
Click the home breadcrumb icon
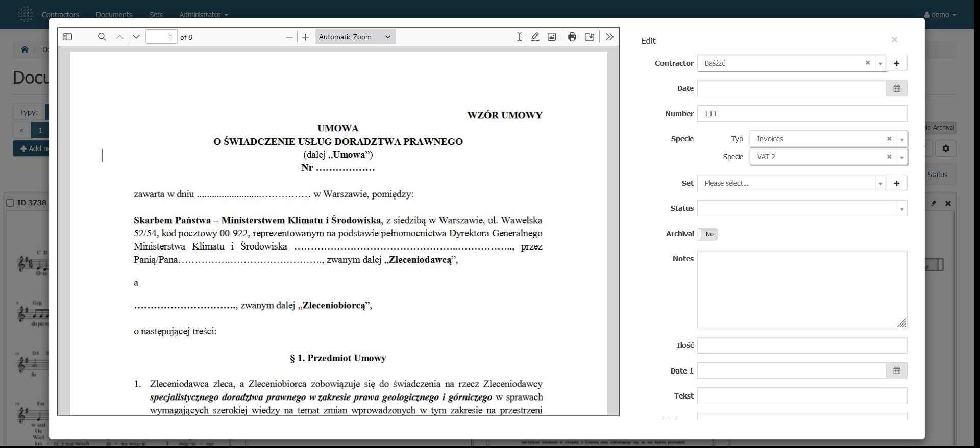(x=24, y=49)
